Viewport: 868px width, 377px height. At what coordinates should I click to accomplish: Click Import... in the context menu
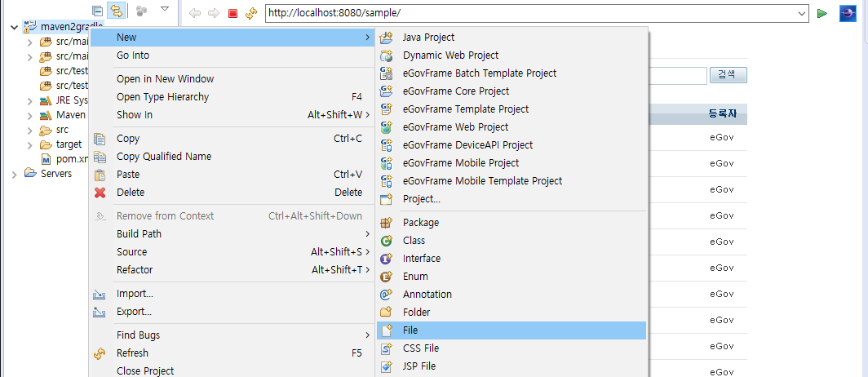pos(135,294)
